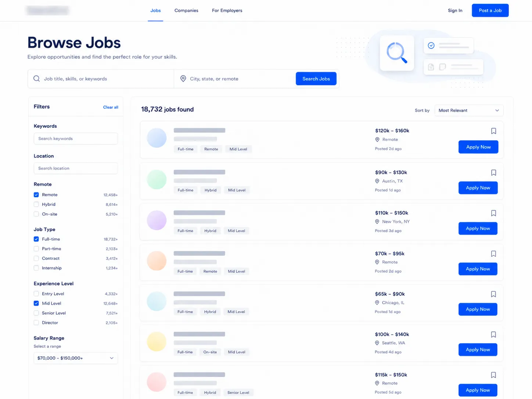Check the Internship job type
The width and height of the screenshot is (532, 399).
tap(36, 268)
